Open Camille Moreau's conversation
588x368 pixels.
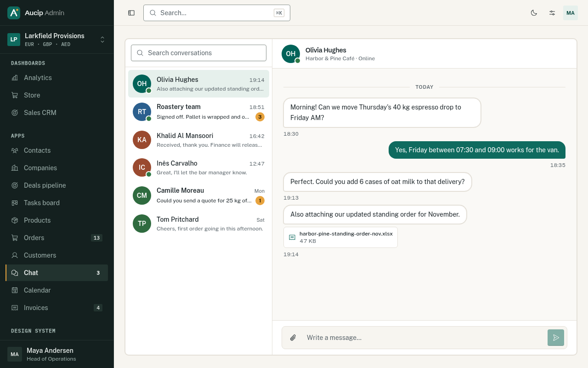tap(198, 195)
